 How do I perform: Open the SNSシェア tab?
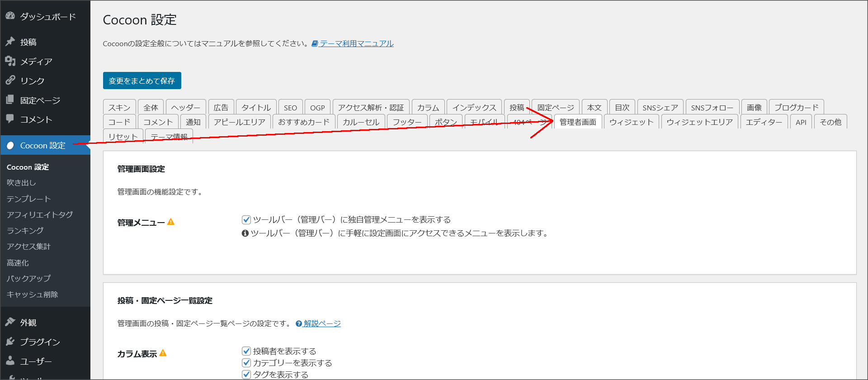coord(660,107)
